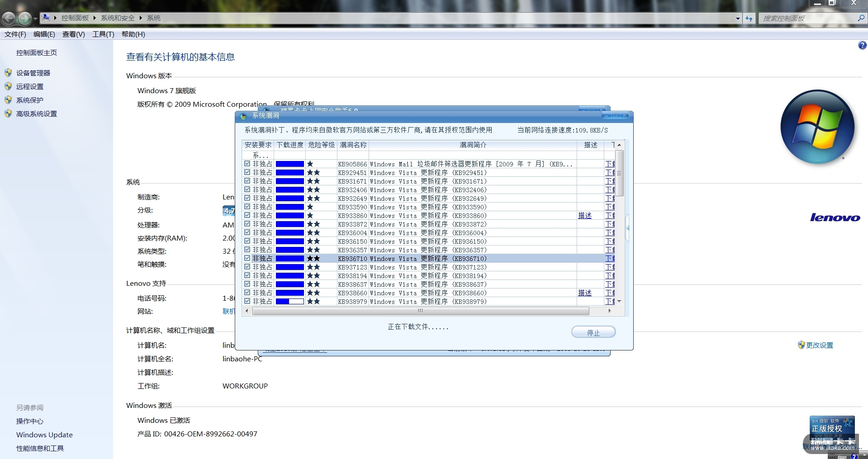The width and height of the screenshot is (868, 459).
Task: Click the horizontal scroll right arrow in list
Action: [x=610, y=311]
